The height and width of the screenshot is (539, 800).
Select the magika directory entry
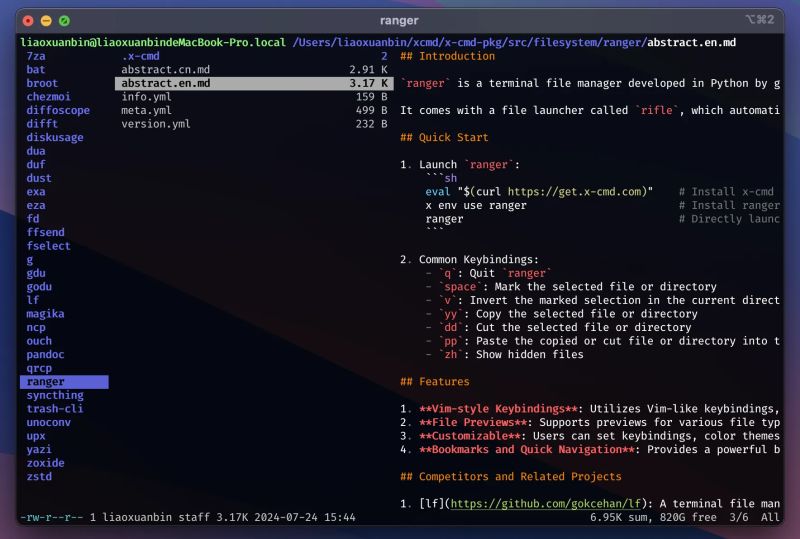tap(45, 313)
